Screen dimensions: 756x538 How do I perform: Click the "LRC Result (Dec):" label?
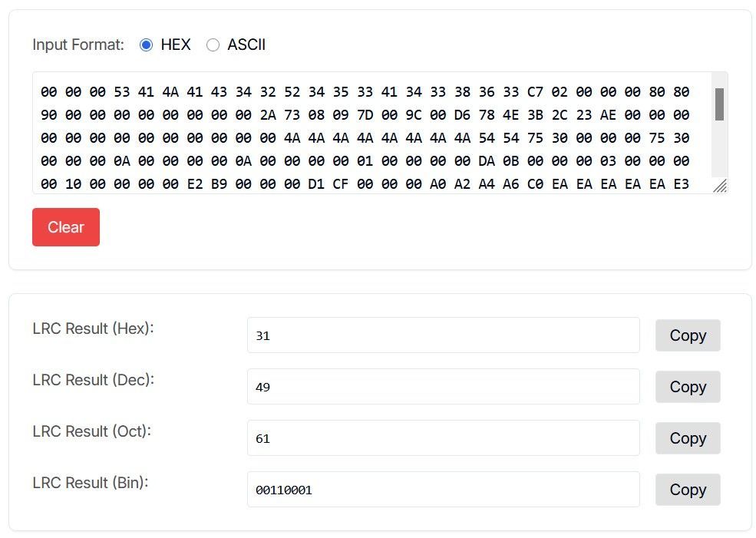(x=94, y=380)
